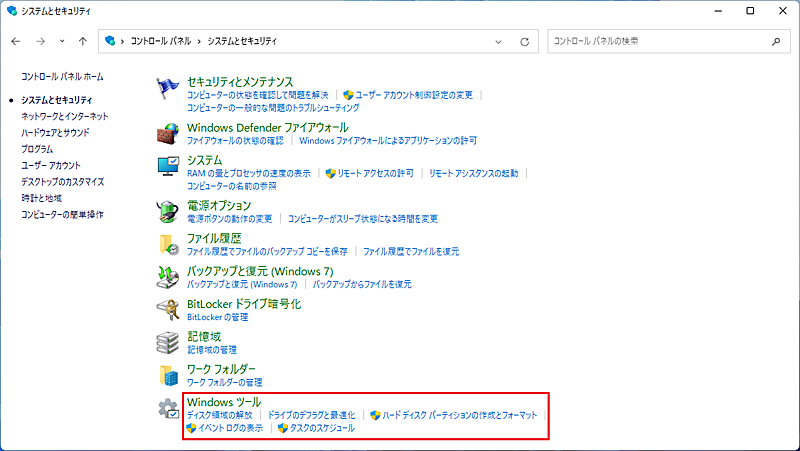Click in the コントロール パネルの検索 field
Image resolution: width=800 pixels, height=451 pixels.
(669, 41)
